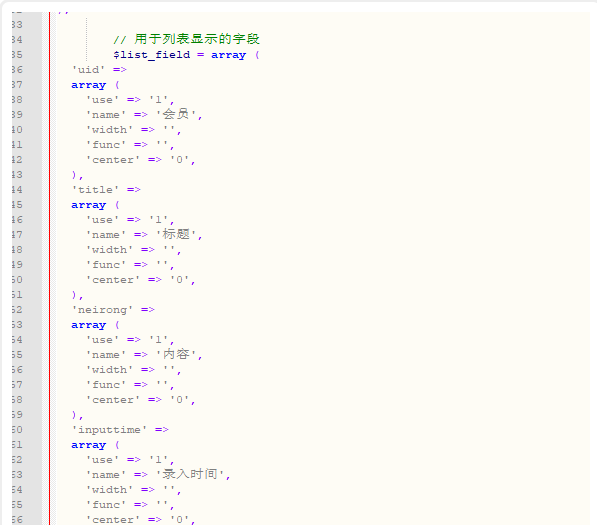Image resolution: width=597 pixels, height=525 pixels.
Task: Click the array keyword after $list_field =
Action: [x=228, y=55]
